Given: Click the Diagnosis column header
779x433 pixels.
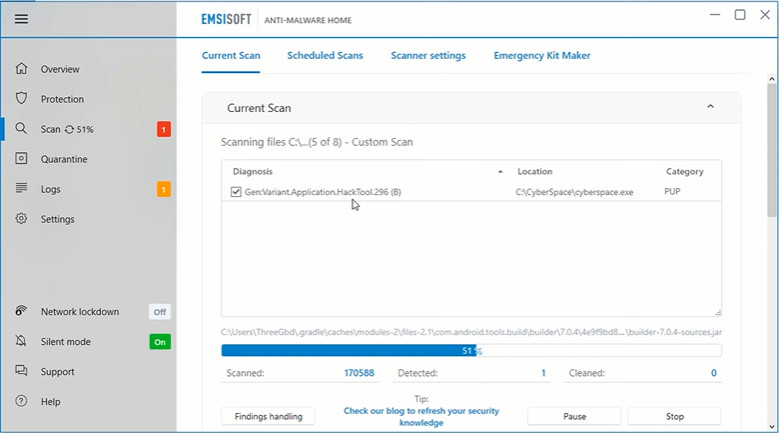Looking at the screenshot, I should pos(253,171).
